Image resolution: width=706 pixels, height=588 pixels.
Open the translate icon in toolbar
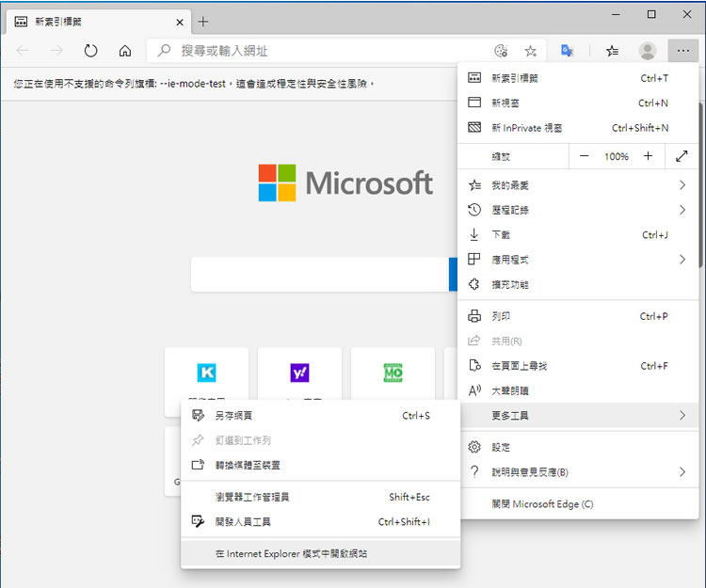tap(568, 51)
